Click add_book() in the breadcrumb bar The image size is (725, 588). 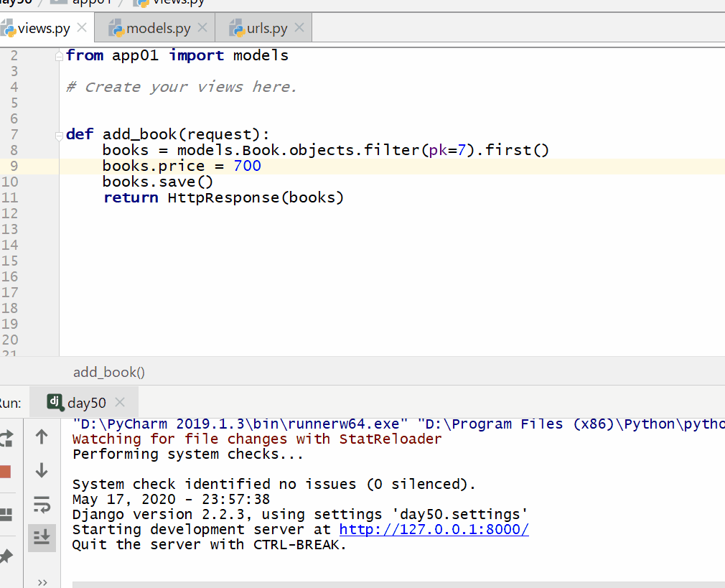109,372
